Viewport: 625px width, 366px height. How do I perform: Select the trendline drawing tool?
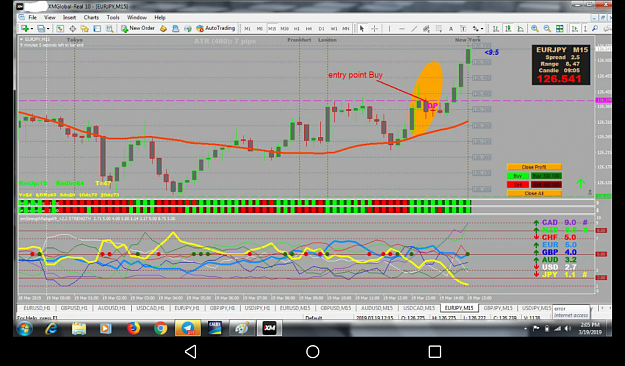point(414,28)
